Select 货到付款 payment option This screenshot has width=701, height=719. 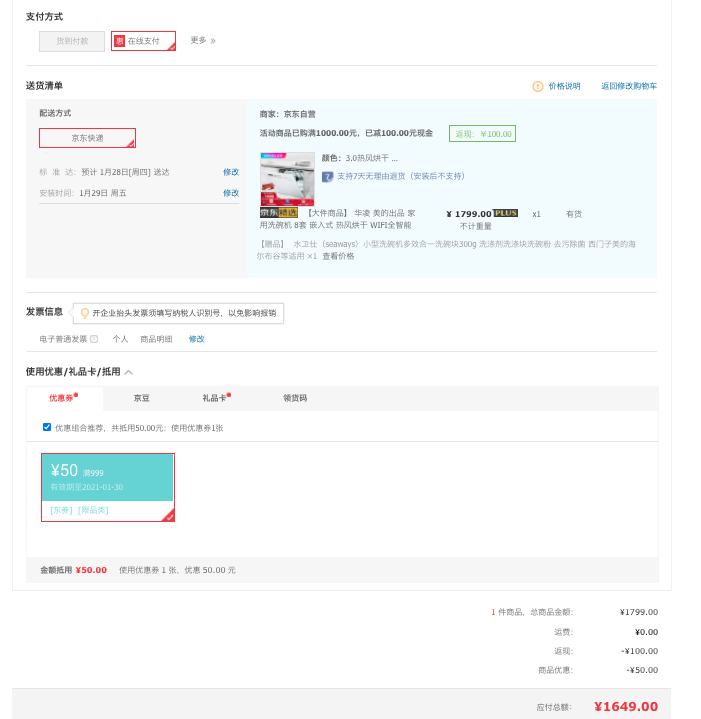(72, 41)
